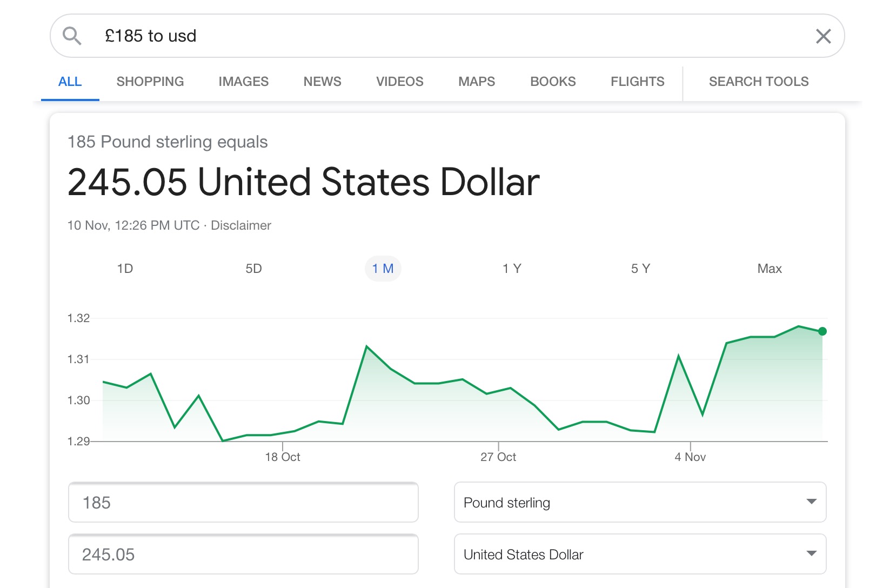Click the green endpoint dot on chart
Screen dimensions: 883x588
click(x=822, y=331)
